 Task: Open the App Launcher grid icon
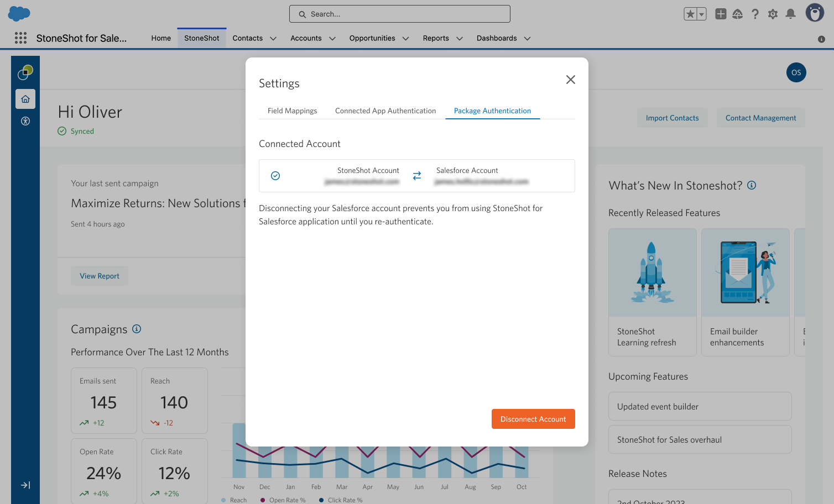(20, 38)
